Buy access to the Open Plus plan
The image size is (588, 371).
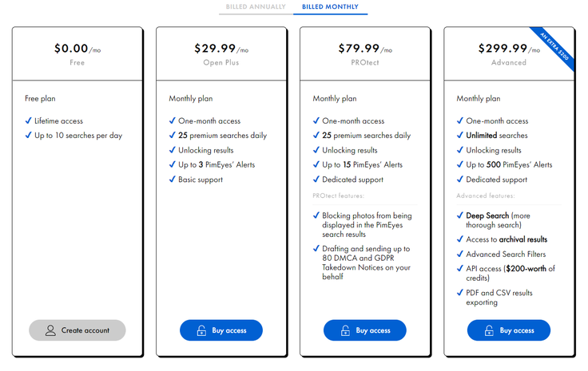tap(221, 330)
